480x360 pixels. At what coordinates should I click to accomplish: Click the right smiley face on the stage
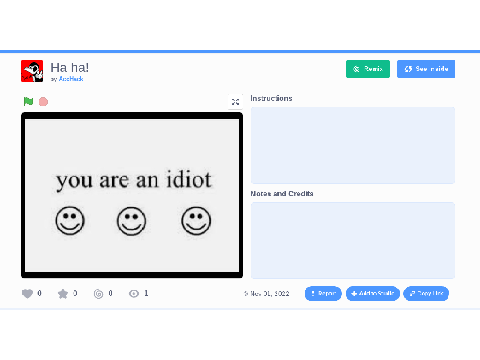(x=196, y=221)
